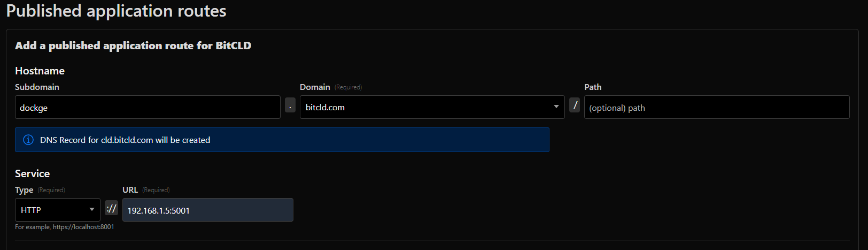Screen dimensions: 868x250
Task: Click the Service section heading
Action: pos(32,173)
